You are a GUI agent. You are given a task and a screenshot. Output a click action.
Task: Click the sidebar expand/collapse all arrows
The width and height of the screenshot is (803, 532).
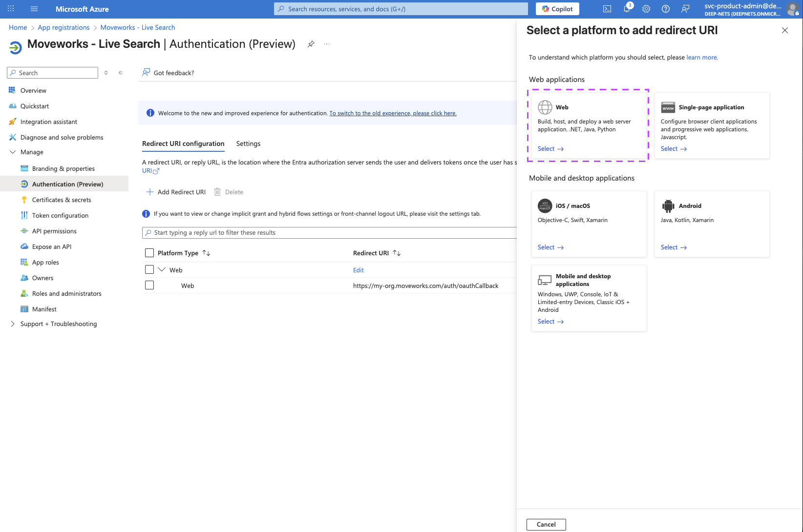click(106, 73)
